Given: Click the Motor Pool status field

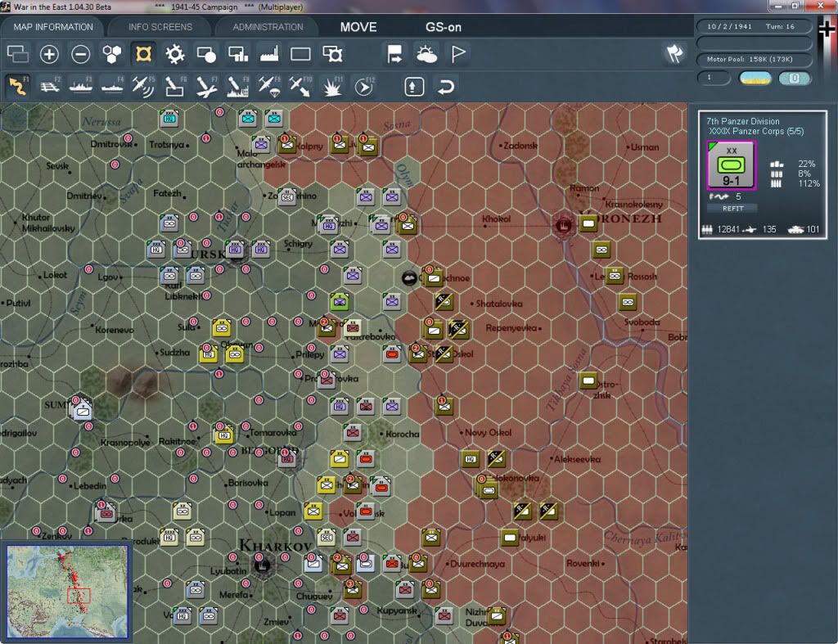Looking at the screenshot, I should [754, 59].
